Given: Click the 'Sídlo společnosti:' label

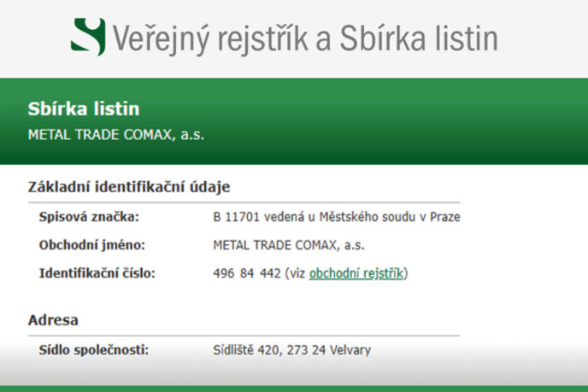Looking at the screenshot, I should click(94, 350).
